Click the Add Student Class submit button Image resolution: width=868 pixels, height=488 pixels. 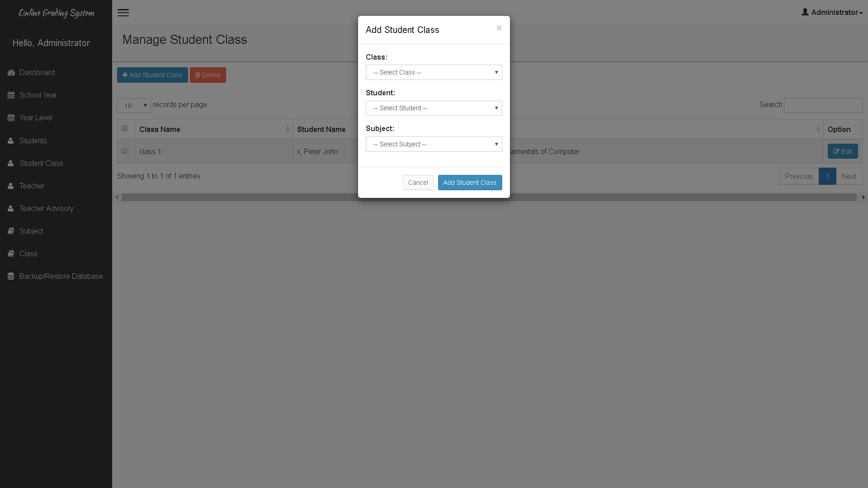(x=470, y=183)
